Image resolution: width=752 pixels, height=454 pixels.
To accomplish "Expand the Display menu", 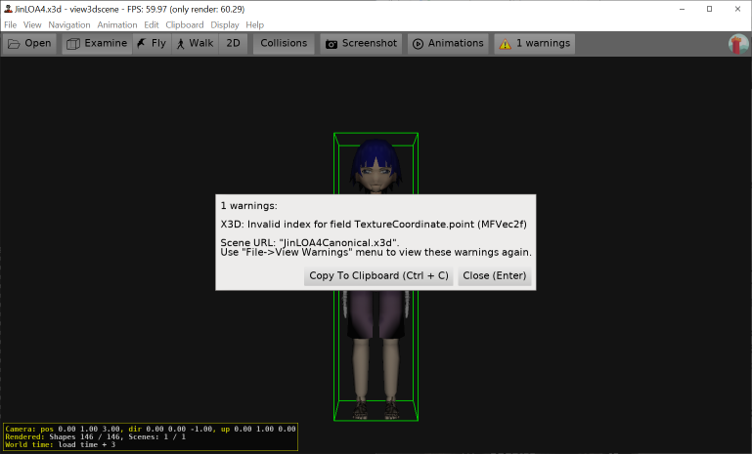I will [x=224, y=24].
